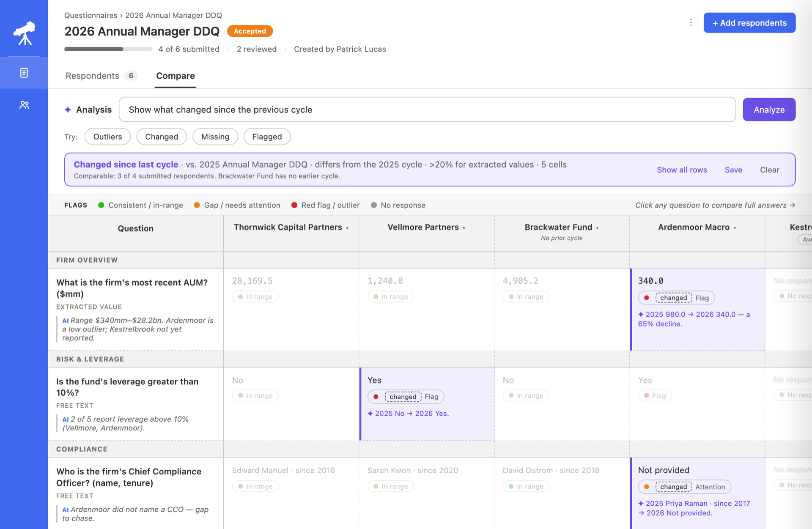Click Brackwater AUM value 4,905.2
Image resolution: width=812 pixels, height=529 pixels.
(x=521, y=281)
